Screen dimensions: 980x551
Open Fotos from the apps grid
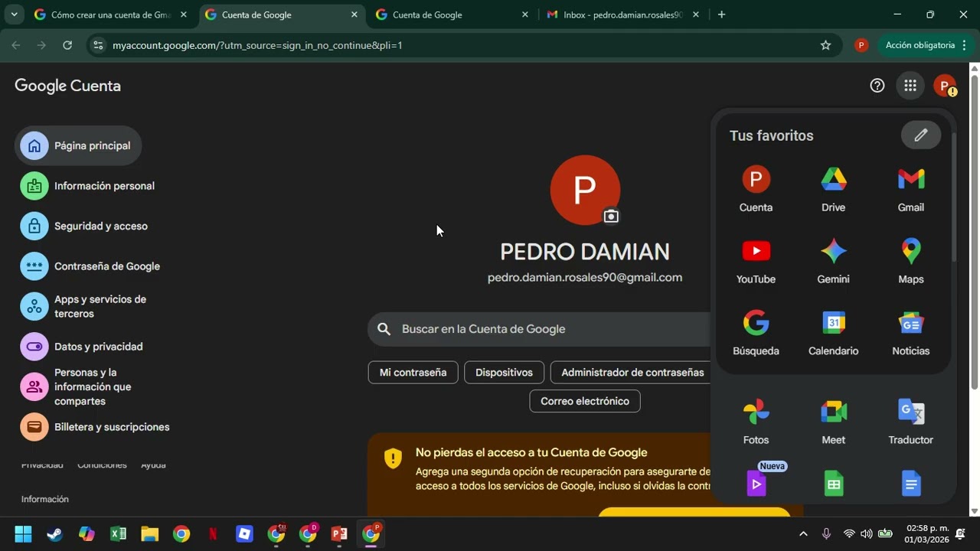click(756, 422)
